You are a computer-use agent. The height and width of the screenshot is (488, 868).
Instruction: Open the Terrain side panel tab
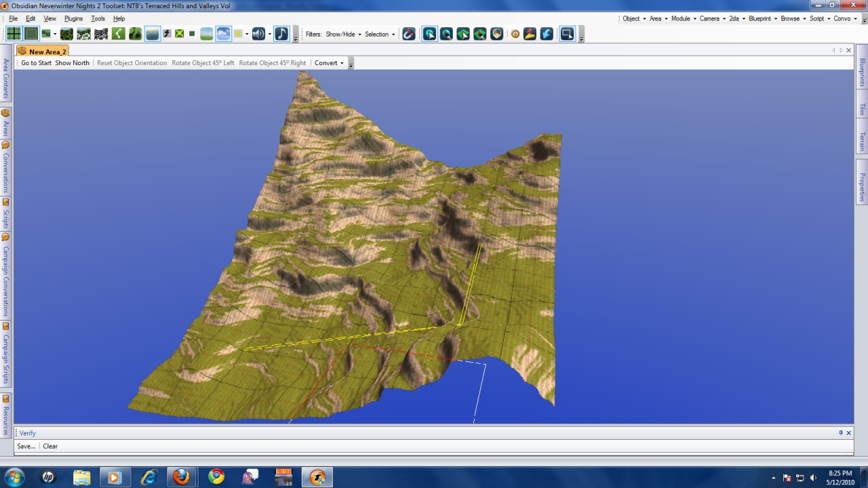pos(862,142)
